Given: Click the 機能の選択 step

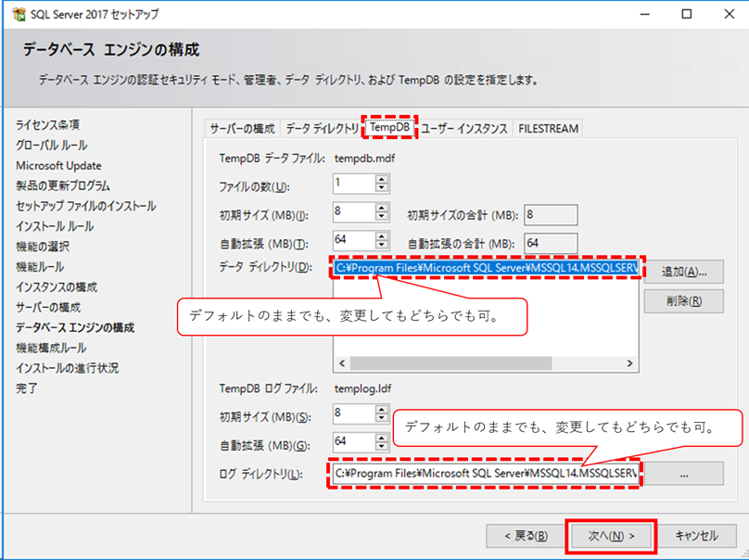Looking at the screenshot, I should [x=43, y=247].
